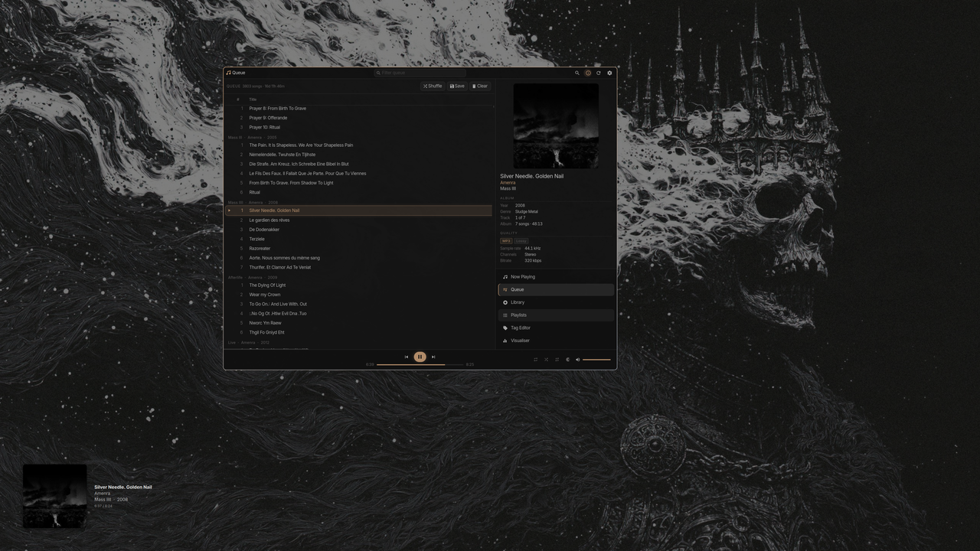Open settings with the gear icon
Image resolution: width=980 pixels, height=551 pixels.
click(x=609, y=73)
